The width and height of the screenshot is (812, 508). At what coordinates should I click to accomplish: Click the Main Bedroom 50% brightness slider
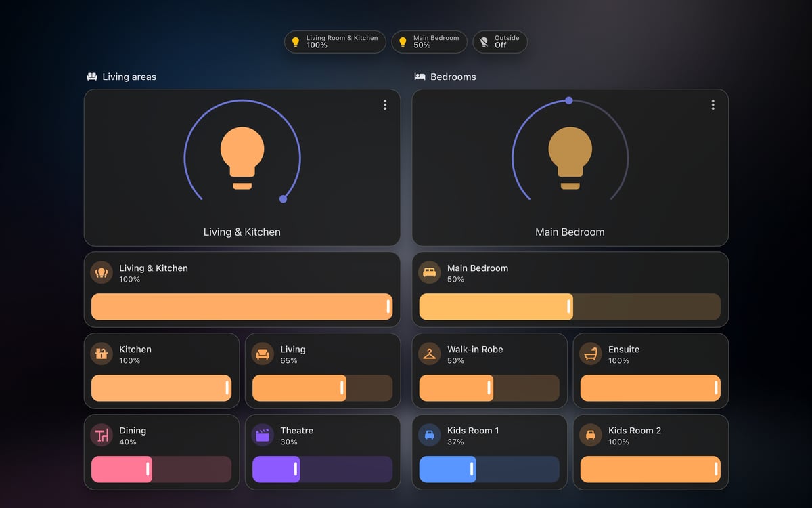pos(570,307)
